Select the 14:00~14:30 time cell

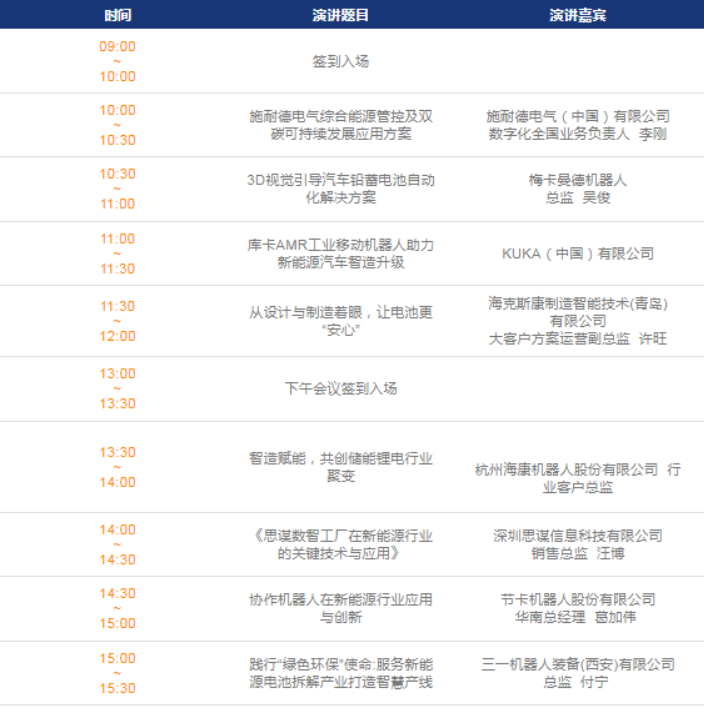(118, 544)
